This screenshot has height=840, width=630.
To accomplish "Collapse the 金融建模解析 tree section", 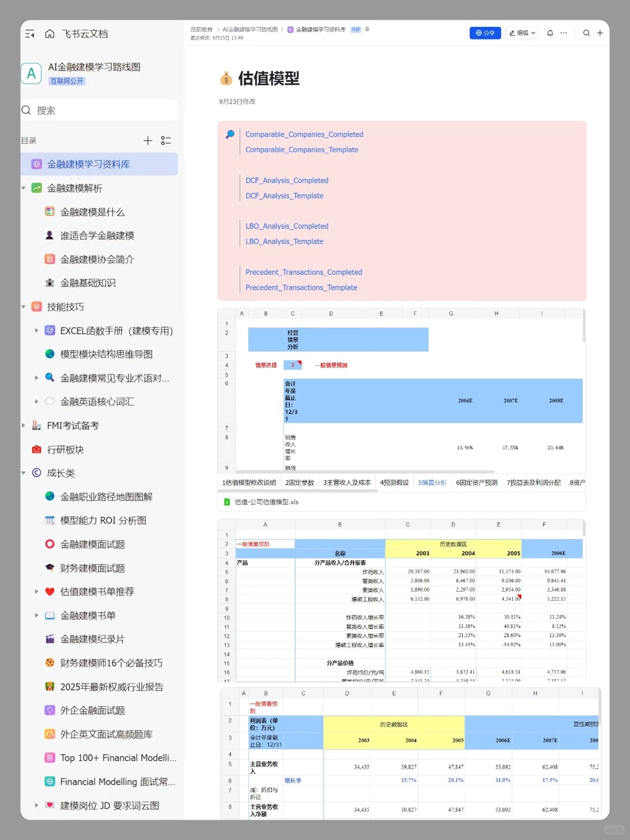I will (23, 188).
